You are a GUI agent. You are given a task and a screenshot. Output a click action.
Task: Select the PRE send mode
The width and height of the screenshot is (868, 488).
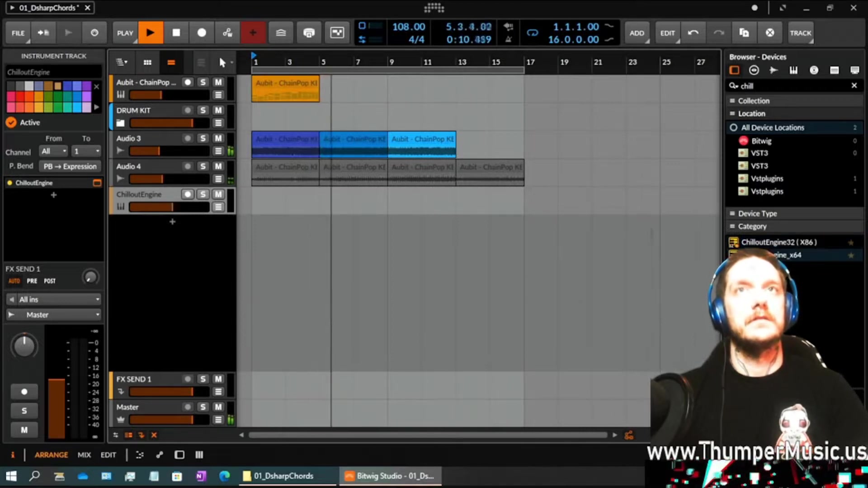pos(32,281)
